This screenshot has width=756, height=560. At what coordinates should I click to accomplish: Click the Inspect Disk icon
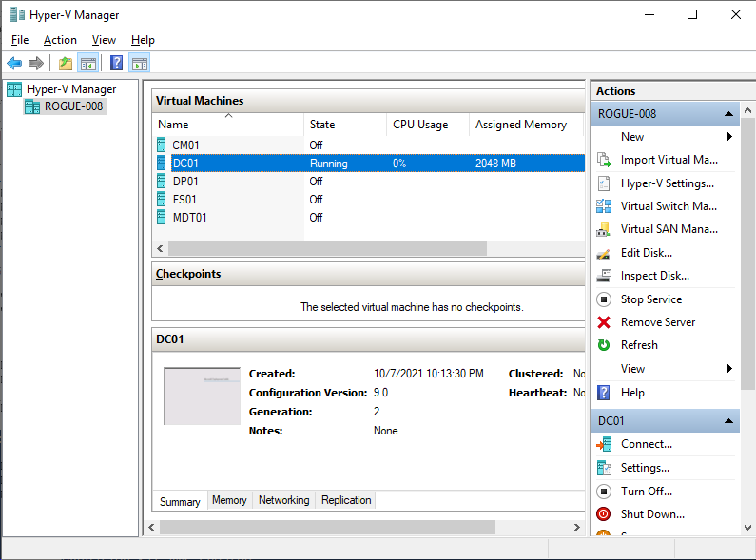pos(604,276)
